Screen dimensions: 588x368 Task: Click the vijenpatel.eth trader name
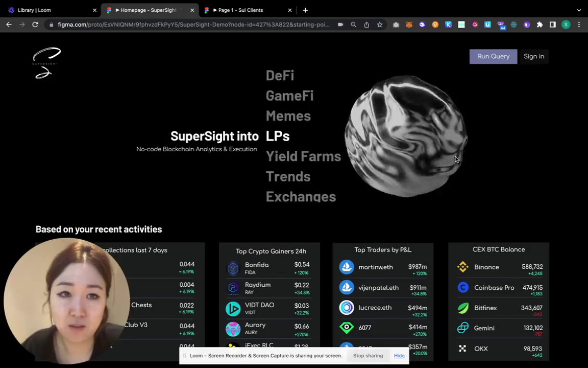pos(378,288)
